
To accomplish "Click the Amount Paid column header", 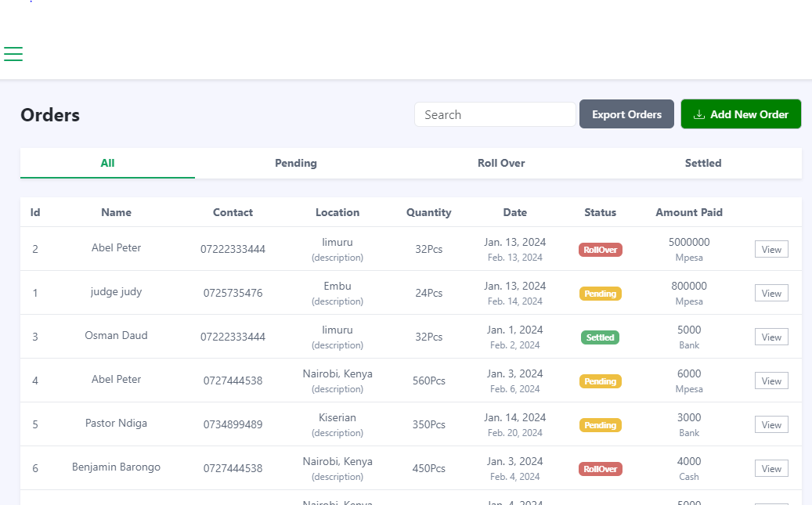I will pyautogui.click(x=689, y=212).
